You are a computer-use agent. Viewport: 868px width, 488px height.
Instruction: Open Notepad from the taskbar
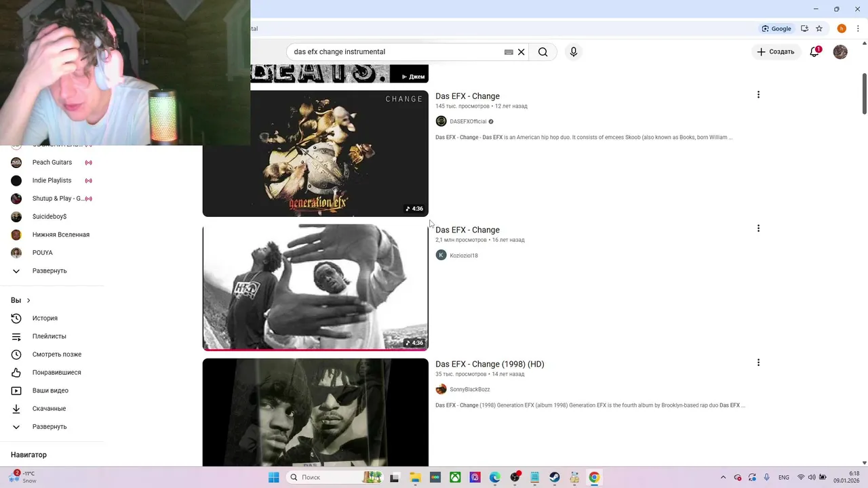(535, 477)
